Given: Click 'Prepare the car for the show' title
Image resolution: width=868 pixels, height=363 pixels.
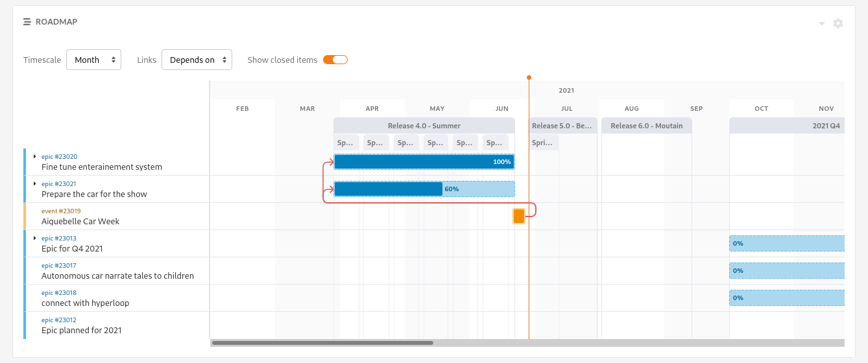Looking at the screenshot, I should pos(94,194).
